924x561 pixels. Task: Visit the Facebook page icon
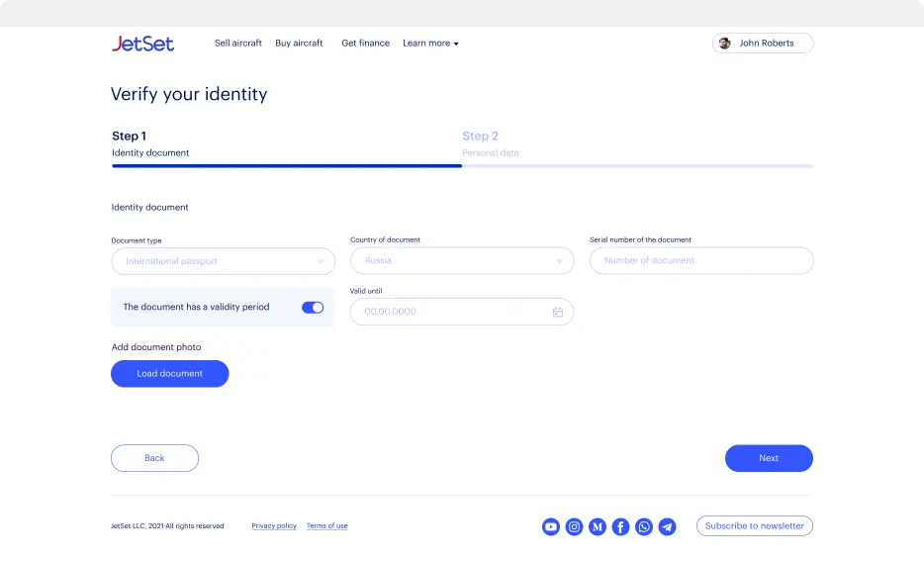point(620,526)
